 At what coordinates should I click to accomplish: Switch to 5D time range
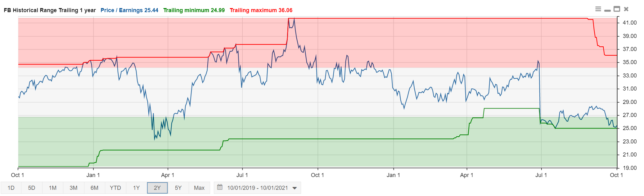[x=32, y=188]
